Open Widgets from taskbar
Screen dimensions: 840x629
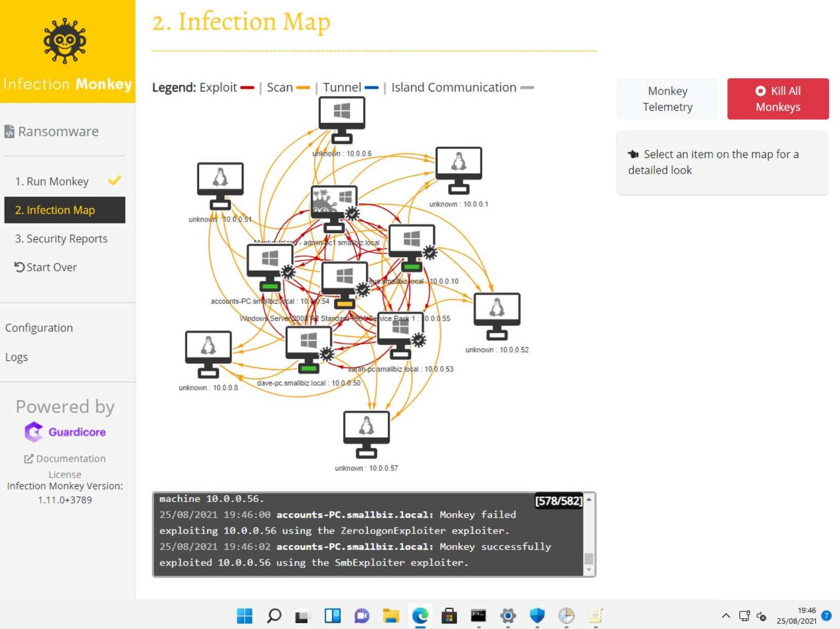[332, 616]
